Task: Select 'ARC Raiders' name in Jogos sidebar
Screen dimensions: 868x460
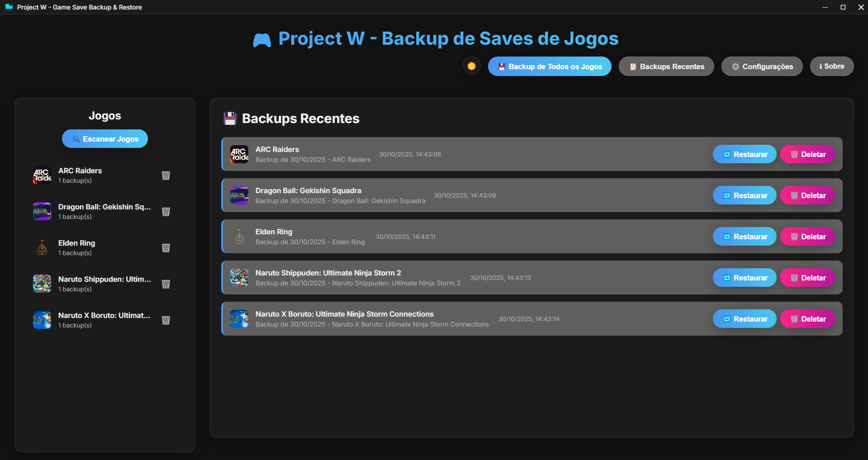Action: (x=80, y=171)
